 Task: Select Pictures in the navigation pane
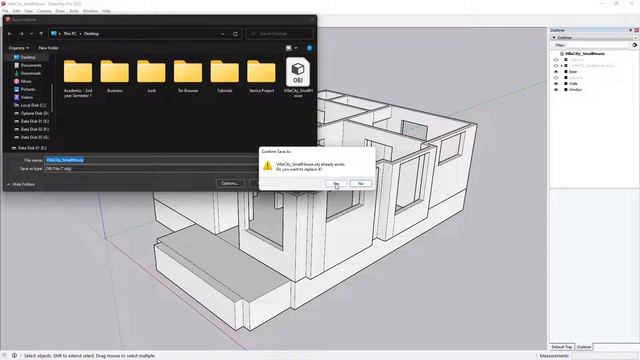click(28, 89)
